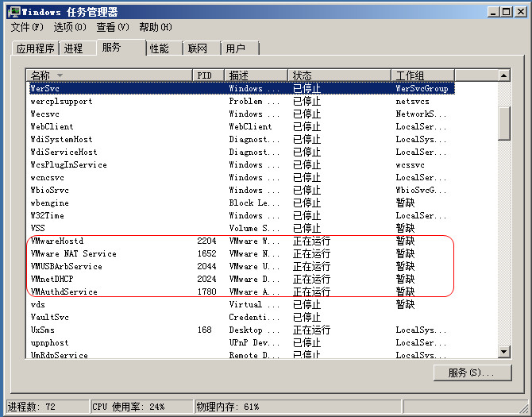Click the scrollbar up arrow

[x=503, y=75]
